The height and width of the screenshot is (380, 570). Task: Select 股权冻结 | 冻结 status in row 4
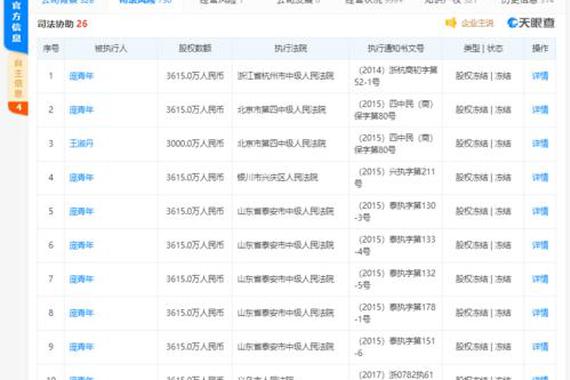pos(483,177)
